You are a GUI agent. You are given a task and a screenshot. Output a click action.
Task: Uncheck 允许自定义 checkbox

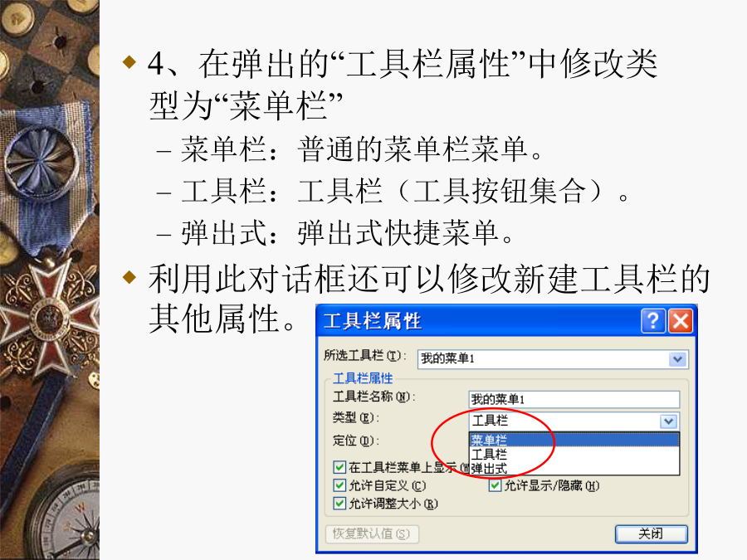point(339,485)
